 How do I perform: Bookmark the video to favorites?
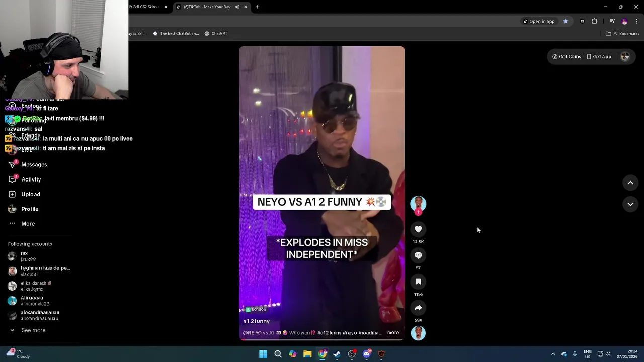pyautogui.click(x=418, y=282)
